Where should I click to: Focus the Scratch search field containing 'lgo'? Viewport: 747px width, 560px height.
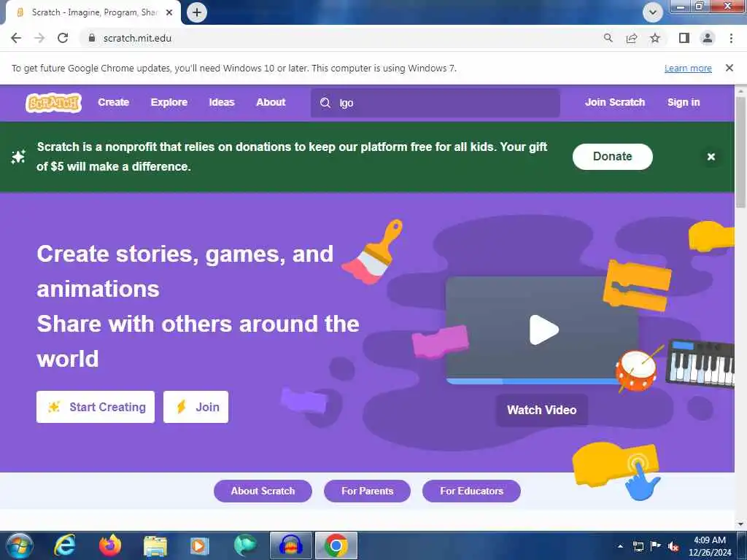pyautogui.click(x=435, y=103)
